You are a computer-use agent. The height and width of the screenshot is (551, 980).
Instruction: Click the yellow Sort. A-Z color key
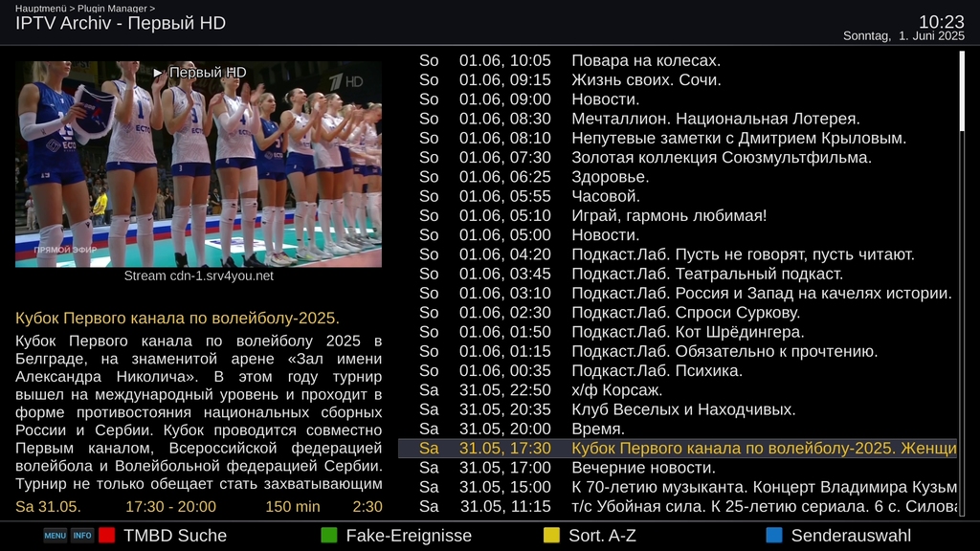[x=551, y=536]
